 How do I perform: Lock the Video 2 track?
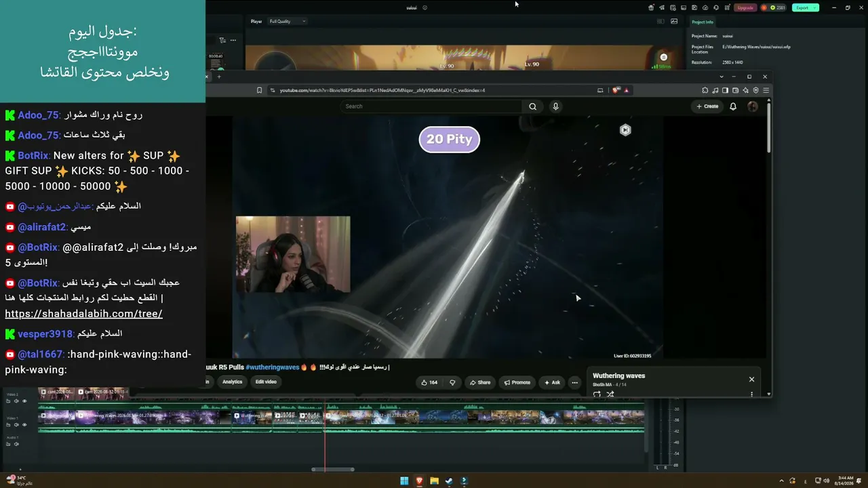point(8,401)
